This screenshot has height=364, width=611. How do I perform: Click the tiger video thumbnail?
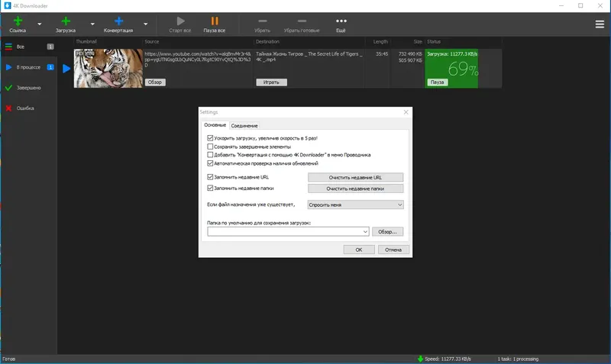pos(108,68)
